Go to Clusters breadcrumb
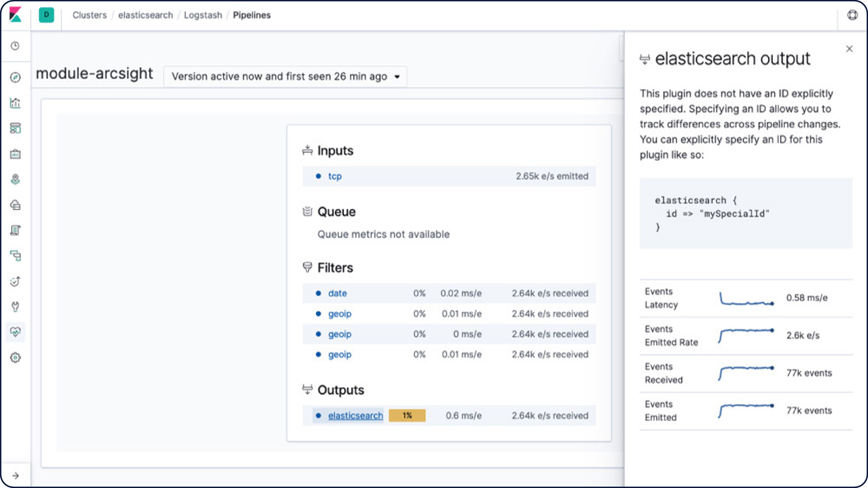The height and width of the screenshot is (488, 868). point(90,15)
